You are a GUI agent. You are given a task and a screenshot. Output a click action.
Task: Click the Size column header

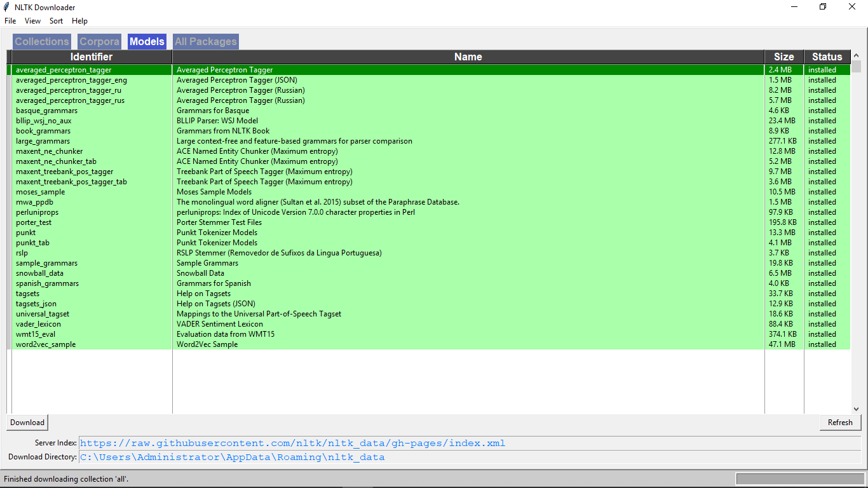tap(784, 57)
